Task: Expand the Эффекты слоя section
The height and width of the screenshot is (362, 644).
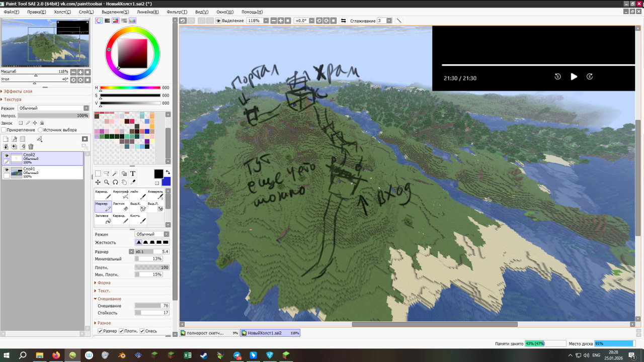Action: pos(17,91)
